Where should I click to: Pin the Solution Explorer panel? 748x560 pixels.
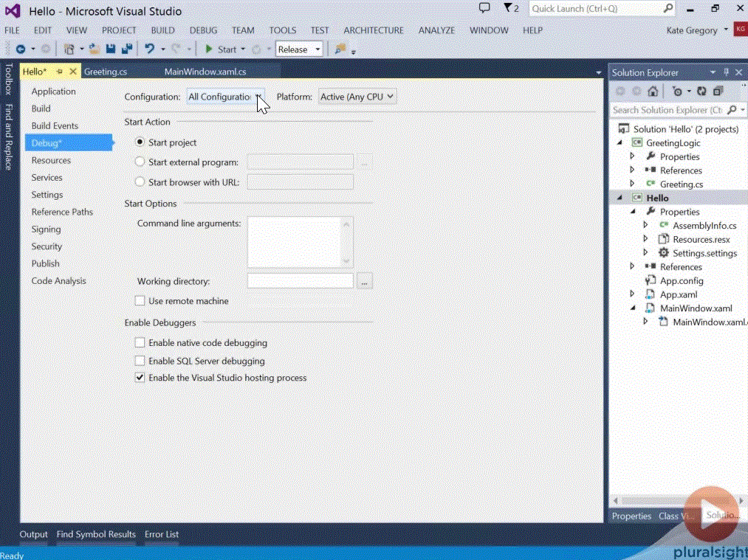726,72
